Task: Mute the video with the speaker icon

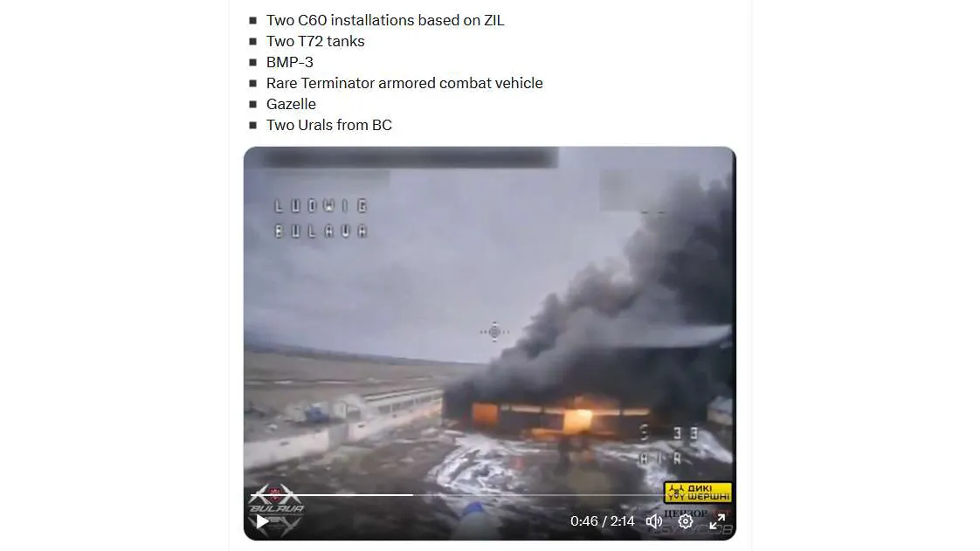Action: click(x=653, y=521)
